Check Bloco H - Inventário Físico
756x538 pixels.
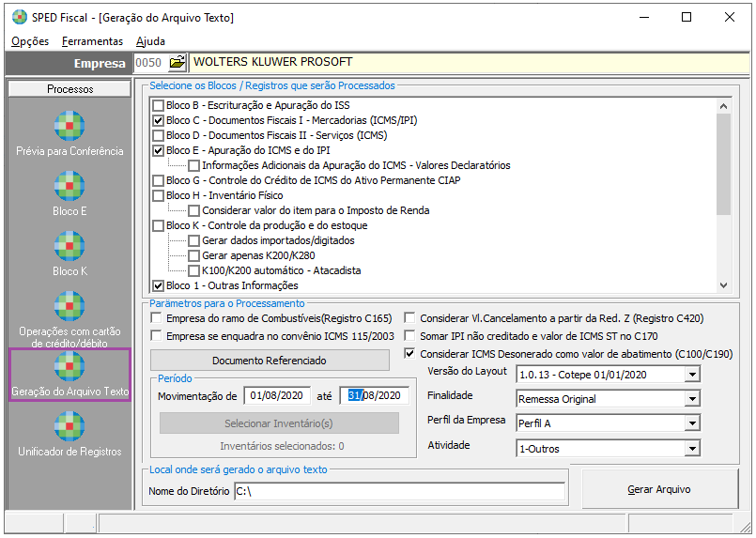tap(158, 195)
